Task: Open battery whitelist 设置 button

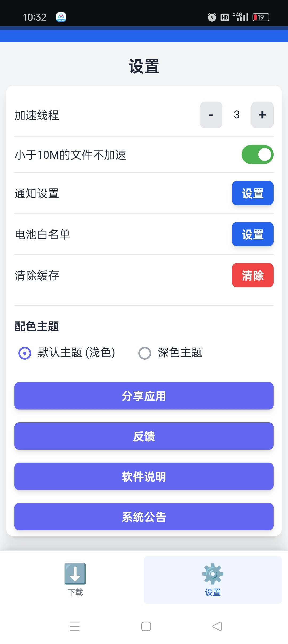Action: point(253,234)
